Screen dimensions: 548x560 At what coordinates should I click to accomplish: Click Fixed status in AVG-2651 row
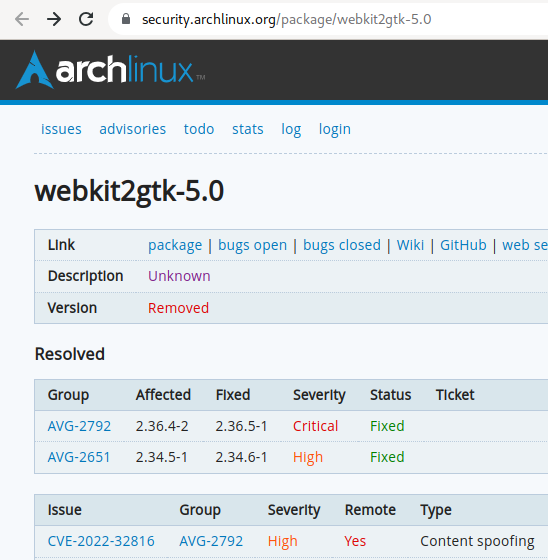click(387, 457)
